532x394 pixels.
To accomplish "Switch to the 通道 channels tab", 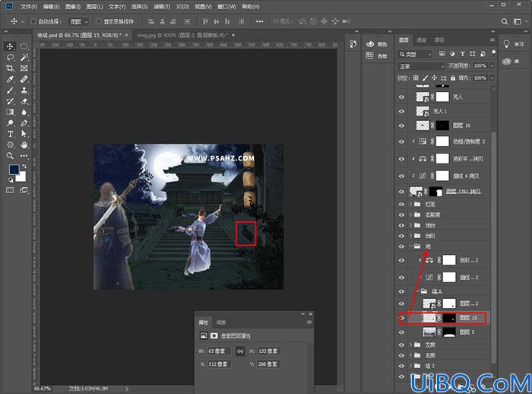I will [421, 40].
